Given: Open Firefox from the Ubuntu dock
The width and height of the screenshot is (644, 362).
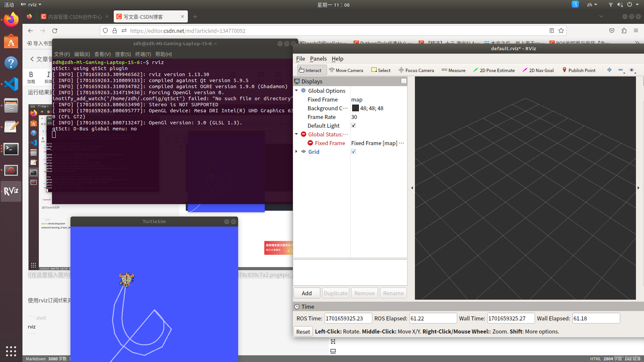Looking at the screenshot, I should pyautogui.click(x=11, y=20).
